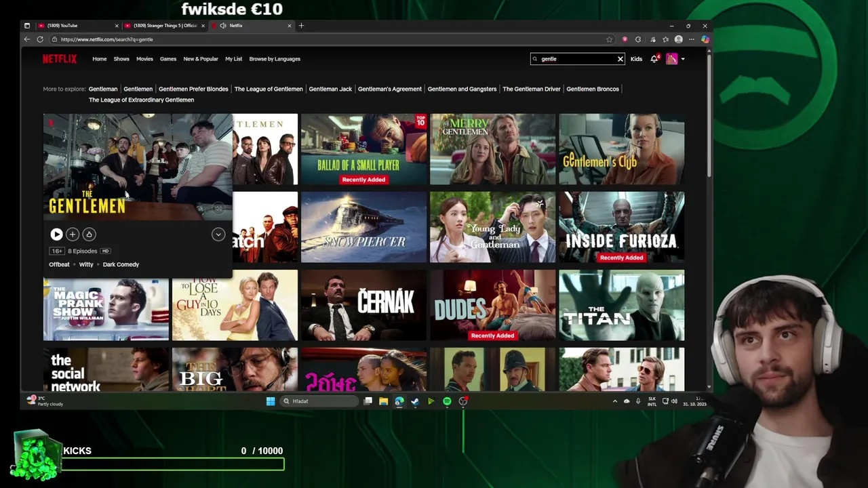Click the Netflix search magnifier icon
Image resolution: width=868 pixels, height=488 pixels.
click(x=535, y=59)
